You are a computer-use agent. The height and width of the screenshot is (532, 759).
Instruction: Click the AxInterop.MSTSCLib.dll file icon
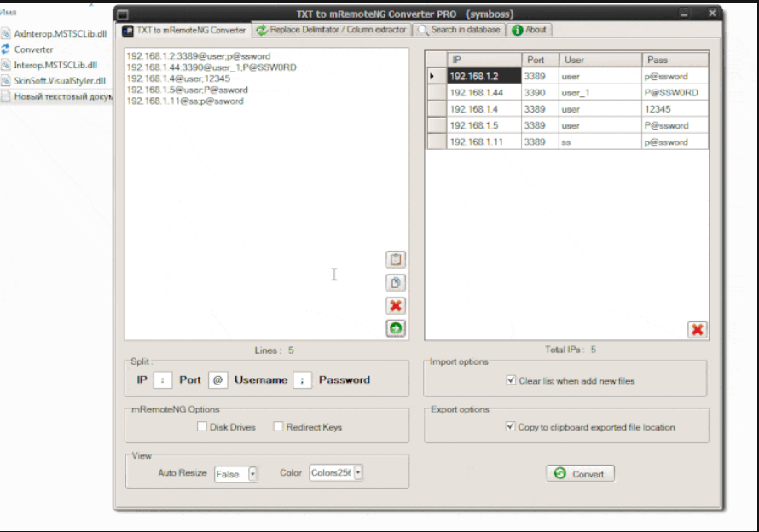point(5,33)
